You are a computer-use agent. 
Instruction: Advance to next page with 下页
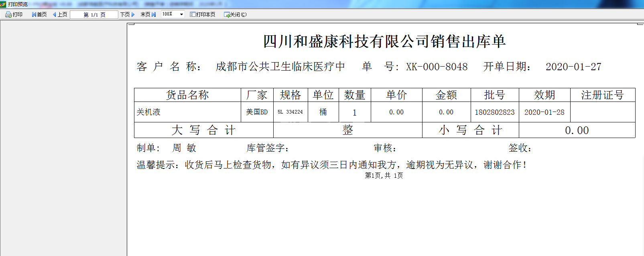tap(128, 14)
